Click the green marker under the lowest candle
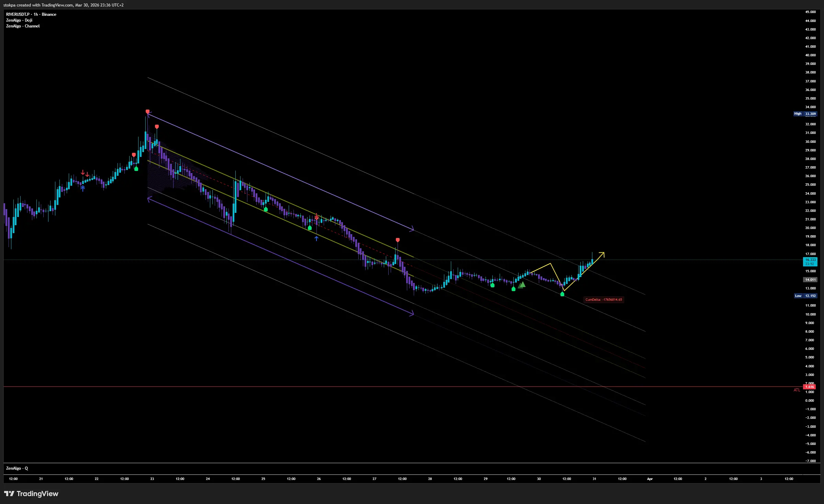The height and width of the screenshot is (504, 824). pos(562,294)
